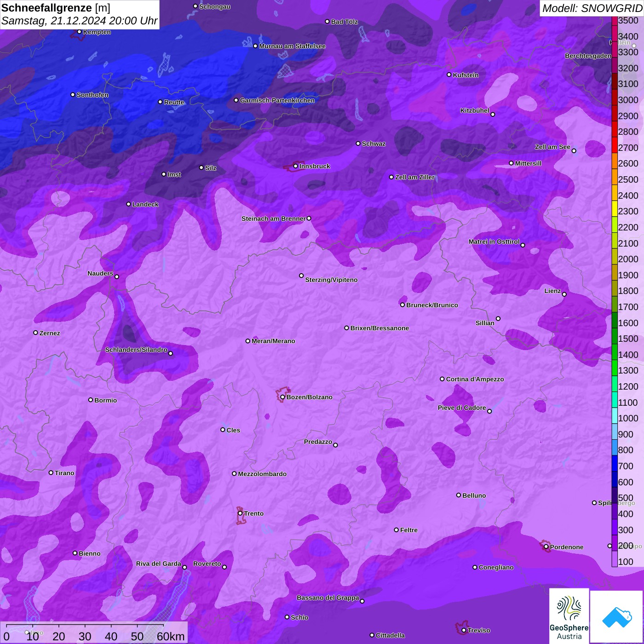The width and height of the screenshot is (644, 644).
Task: Click the 100 light purple legend swatch
Action: tap(614, 559)
